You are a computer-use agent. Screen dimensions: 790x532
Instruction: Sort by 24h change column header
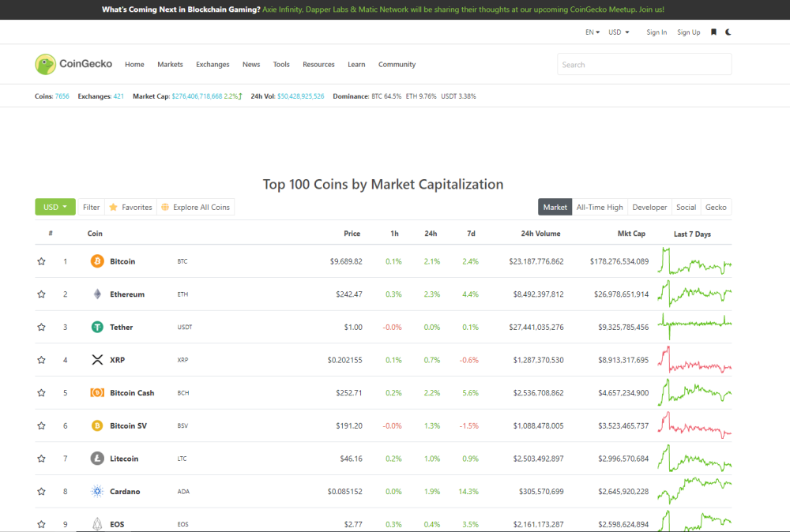point(431,234)
